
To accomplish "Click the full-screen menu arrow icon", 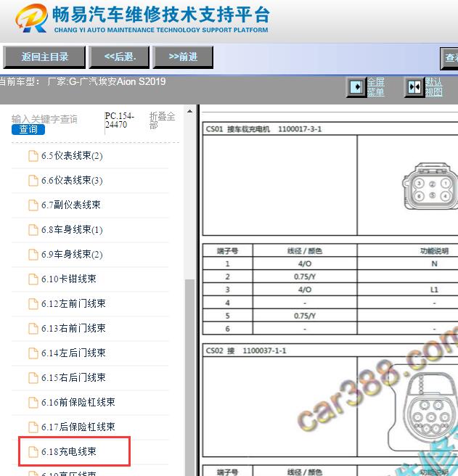I will pos(356,87).
